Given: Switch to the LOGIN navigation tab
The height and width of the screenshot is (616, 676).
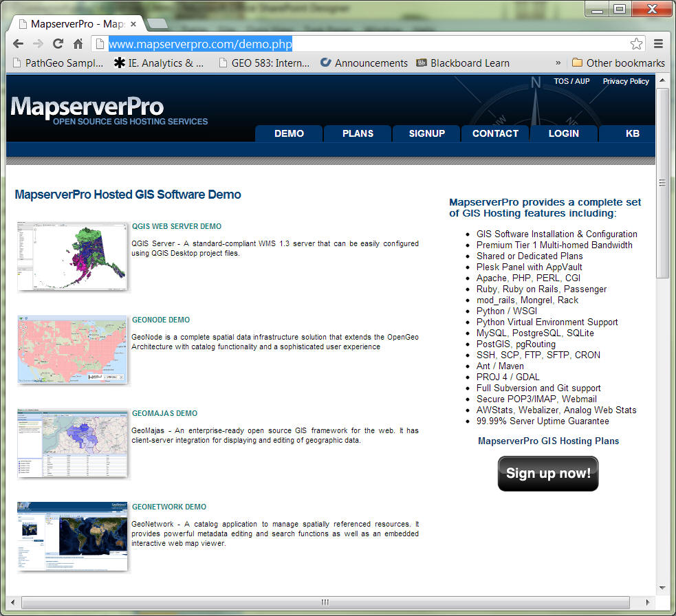Looking at the screenshot, I should tap(564, 133).
